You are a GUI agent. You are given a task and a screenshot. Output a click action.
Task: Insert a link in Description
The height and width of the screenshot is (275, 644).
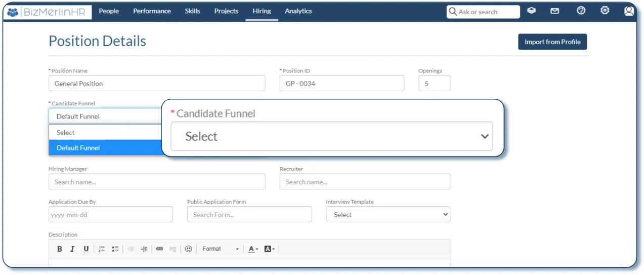[x=160, y=249]
